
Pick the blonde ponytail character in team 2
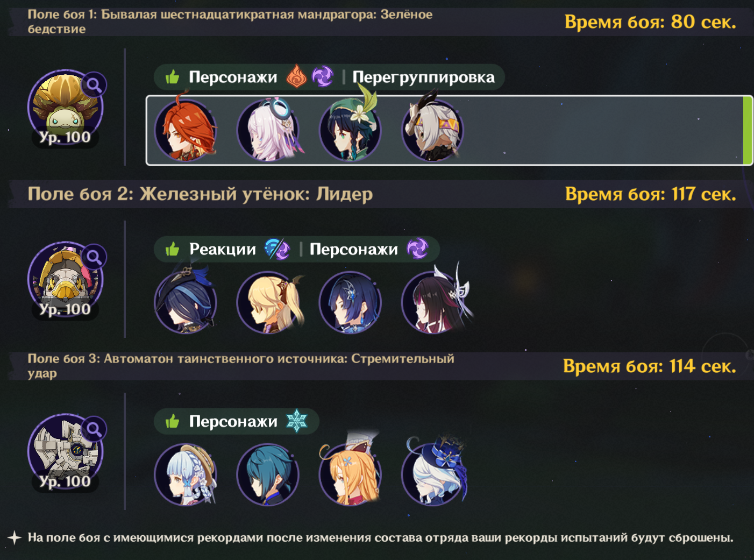click(268, 302)
